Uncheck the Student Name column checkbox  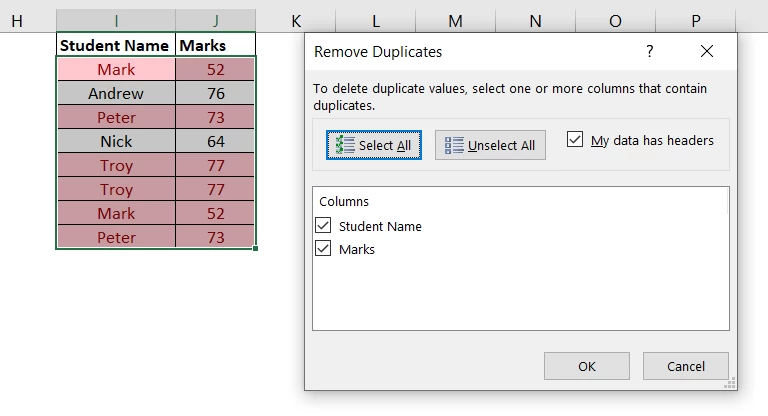point(323,225)
